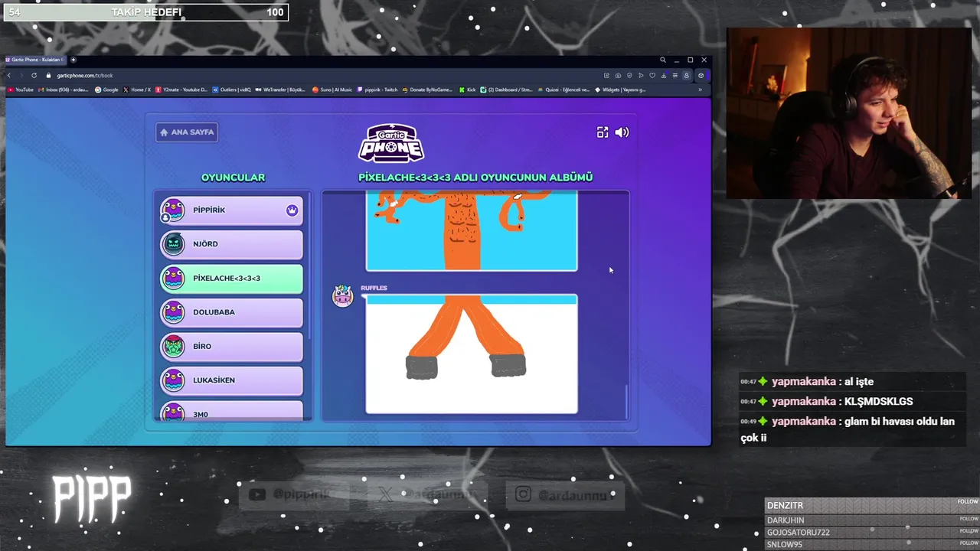
Task: Click the browser tab search magnifier icon
Action: coord(663,60)
